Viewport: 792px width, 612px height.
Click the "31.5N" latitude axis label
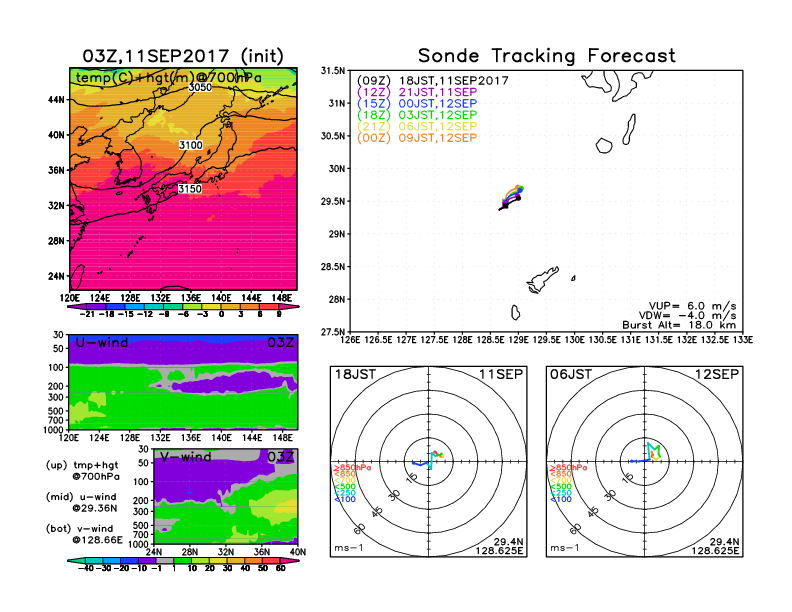[333, 71]
